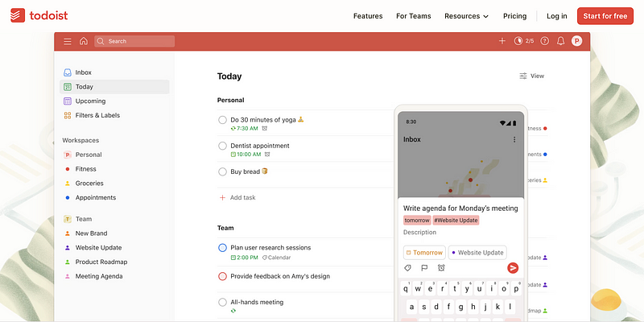The height and width of the screenshot is (322, 644).
Task: Open View options with sliders icon
Action: coord(532,76)
